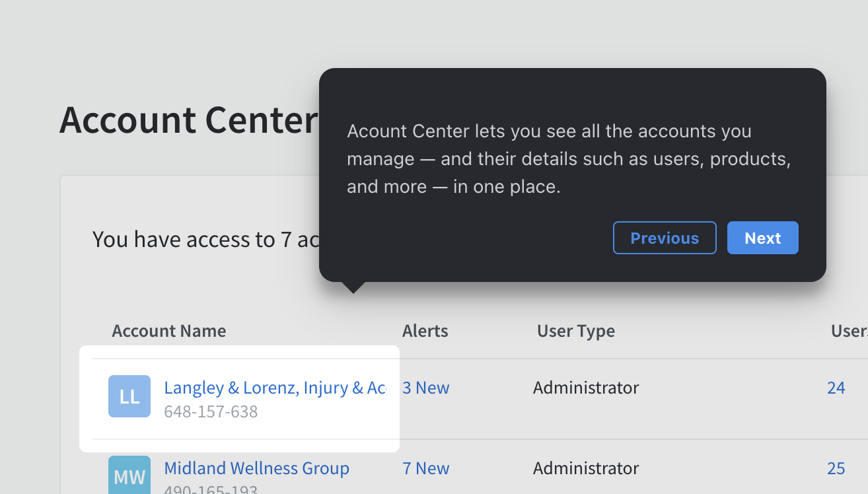Click the Administrator user type for Langley & Lorenz
Image resolution: width=868 pixels, height=494 pixels.
click(585, 388)
